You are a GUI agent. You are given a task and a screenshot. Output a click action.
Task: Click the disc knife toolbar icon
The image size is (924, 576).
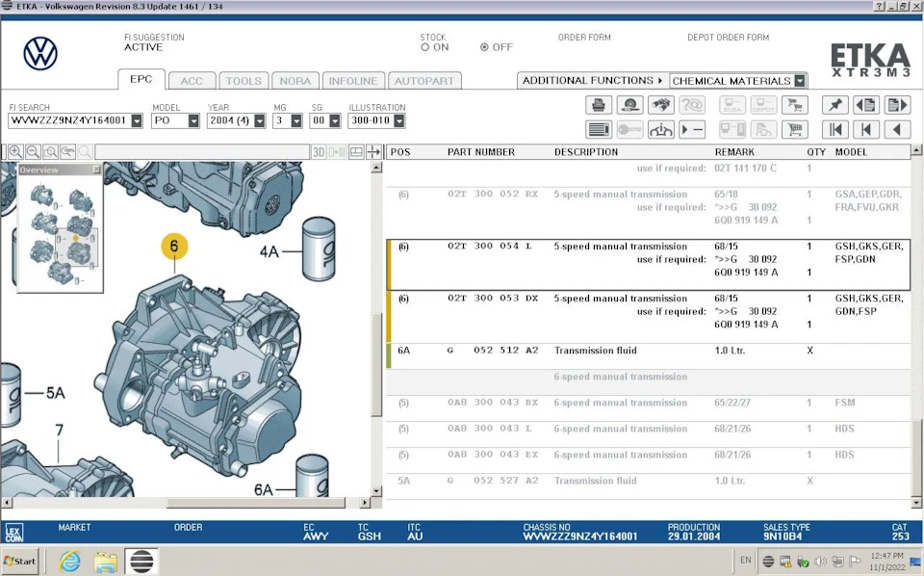pyautogui.click(x=629, y=105)
